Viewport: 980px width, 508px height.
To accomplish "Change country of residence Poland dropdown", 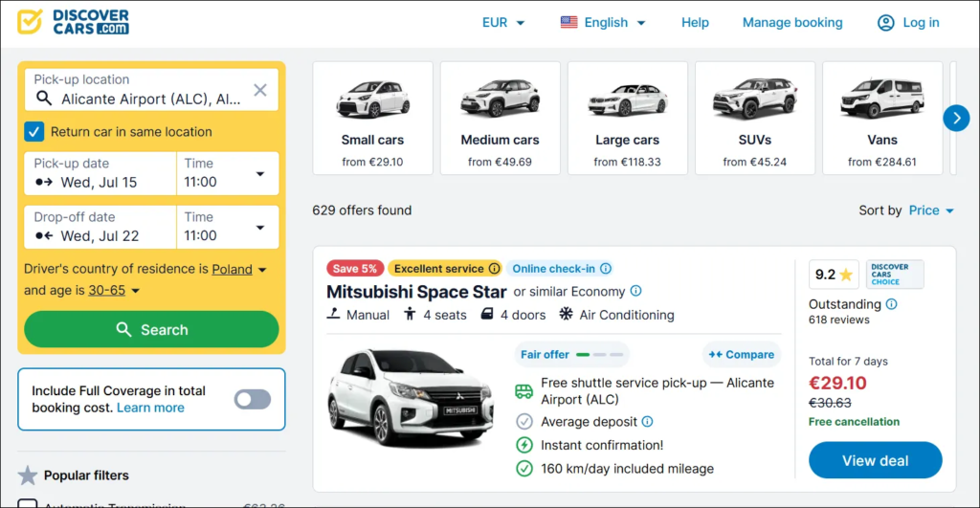I will (239, 270).
